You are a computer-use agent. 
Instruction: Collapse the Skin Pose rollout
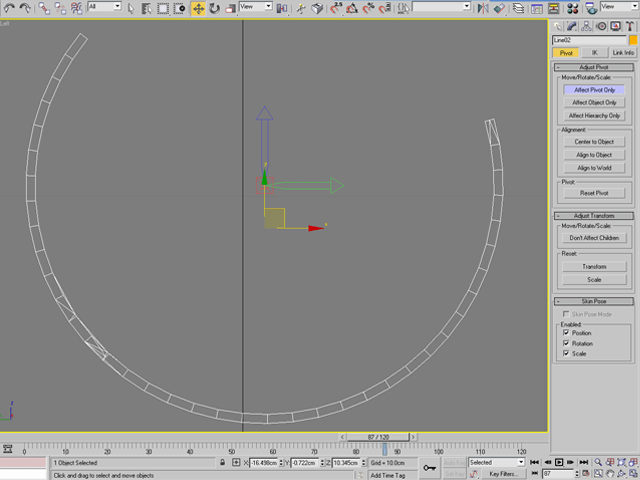point(594,301)
